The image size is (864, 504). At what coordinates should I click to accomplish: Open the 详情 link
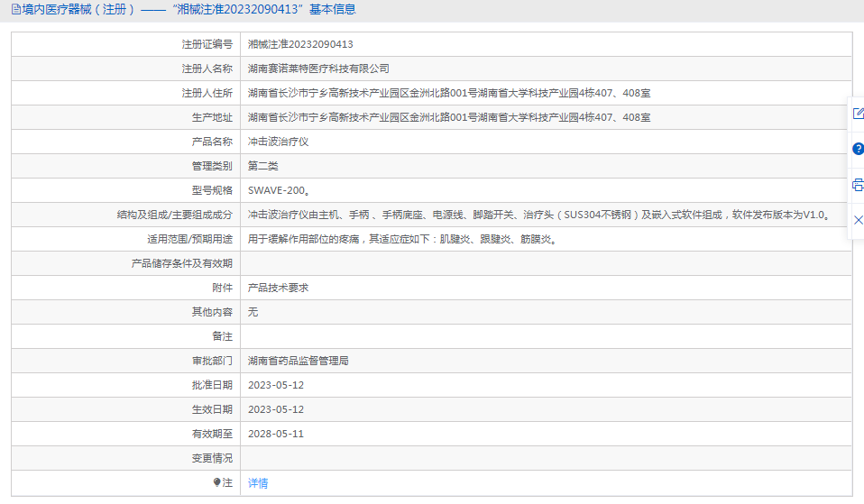pos(258,483)
